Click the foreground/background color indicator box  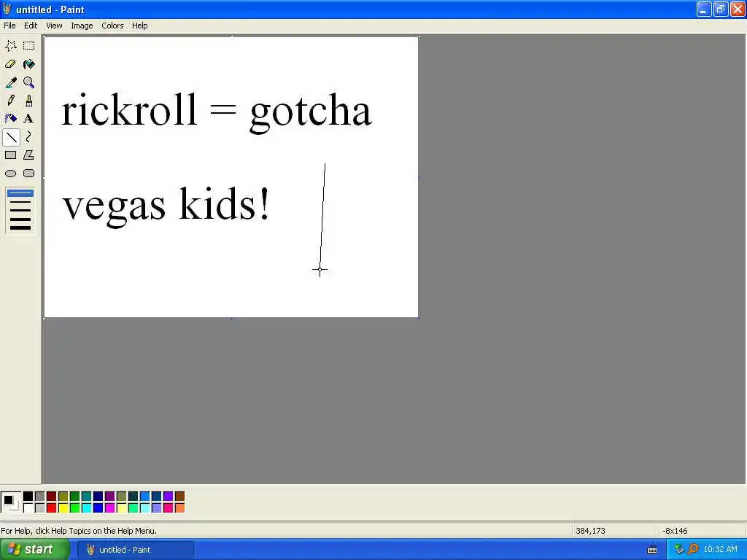(11, 502)
